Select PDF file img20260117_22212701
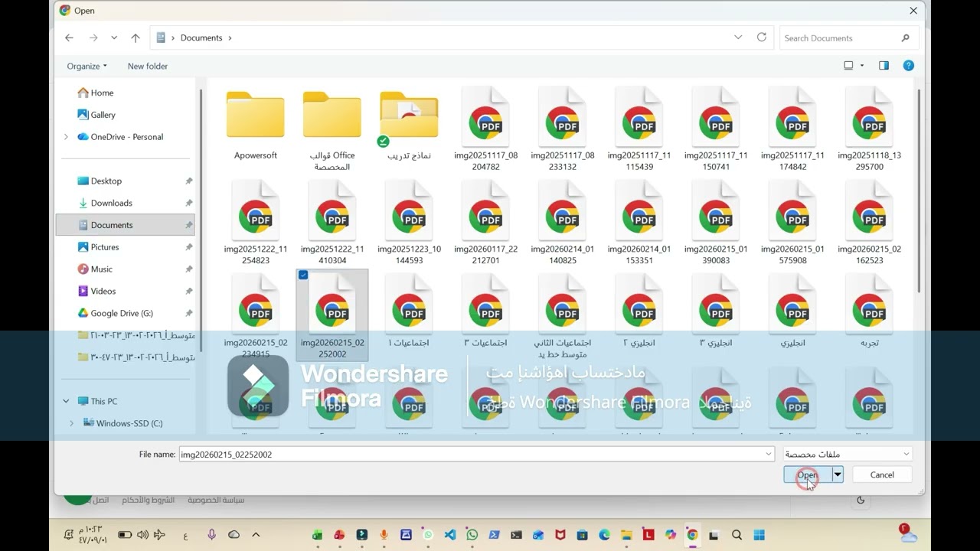Viewport: 980px width, 551px height. click(x=486, y=223)
